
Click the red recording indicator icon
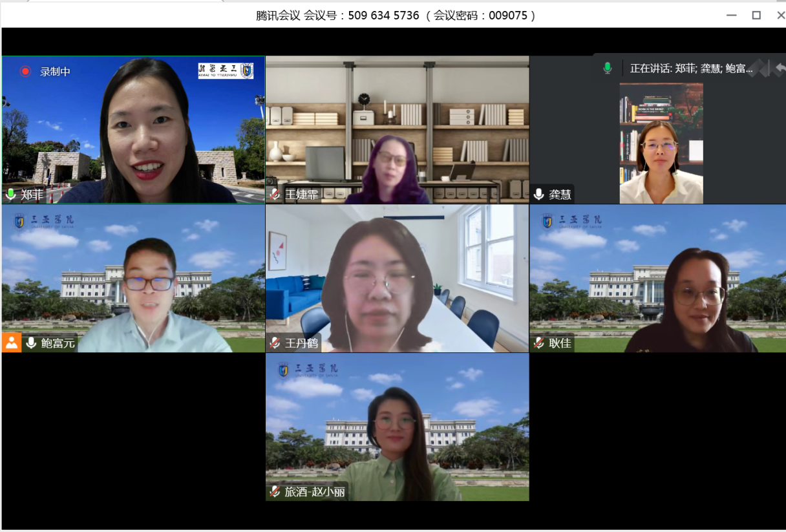click(x=25, y=71)
